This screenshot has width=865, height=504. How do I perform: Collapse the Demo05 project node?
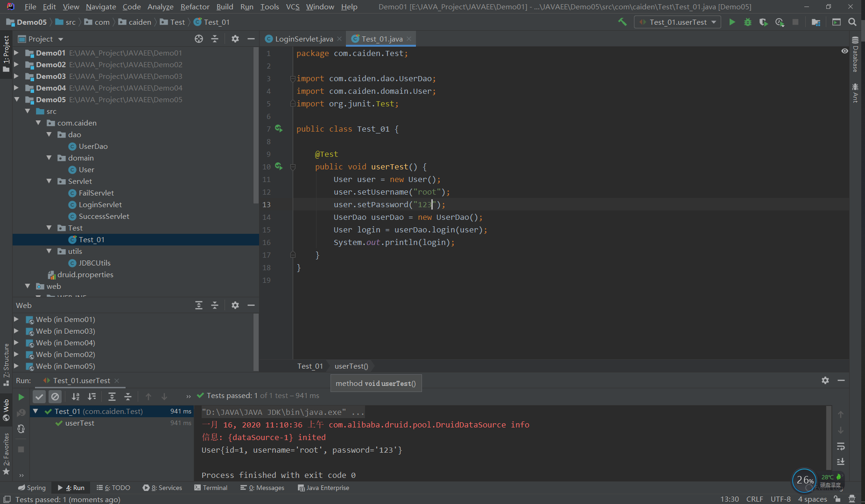(x=17, y=99)
